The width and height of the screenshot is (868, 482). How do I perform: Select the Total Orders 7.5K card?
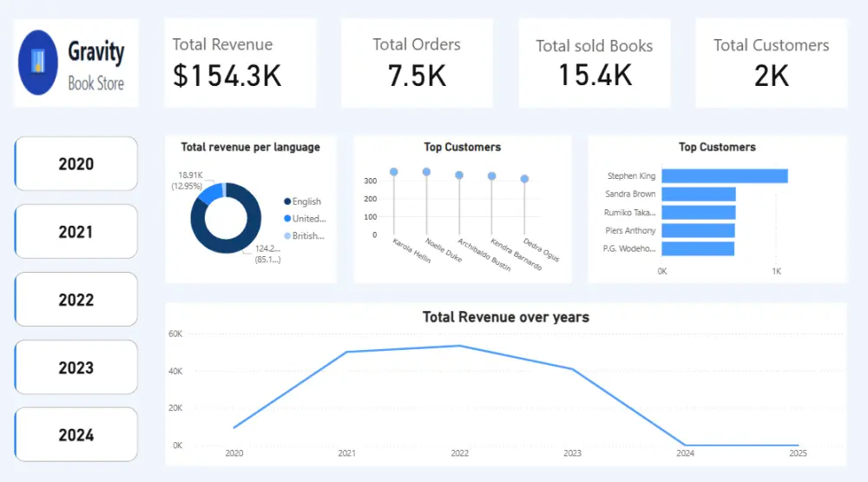tap(417, 63)
